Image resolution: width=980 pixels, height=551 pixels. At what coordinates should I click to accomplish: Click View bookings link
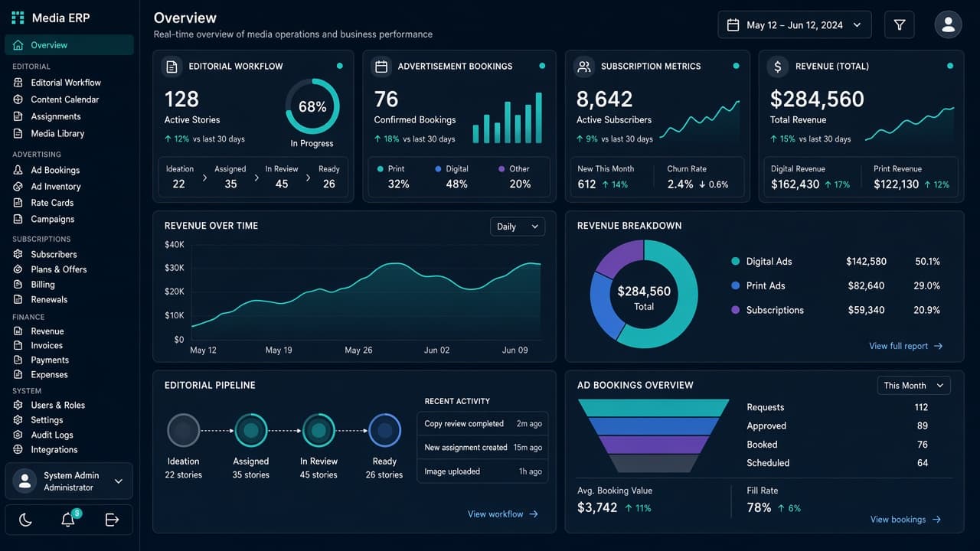pos(906,520)
